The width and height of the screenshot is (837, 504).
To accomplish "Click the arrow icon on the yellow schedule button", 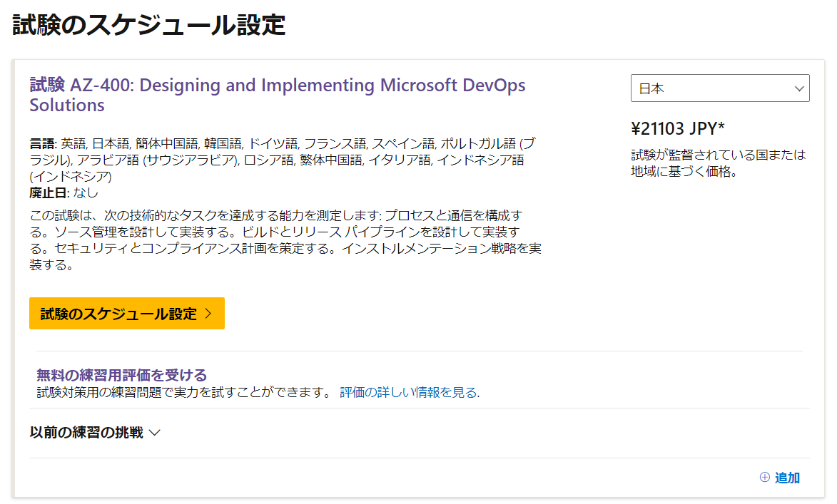I will click(x=208, y=314).
